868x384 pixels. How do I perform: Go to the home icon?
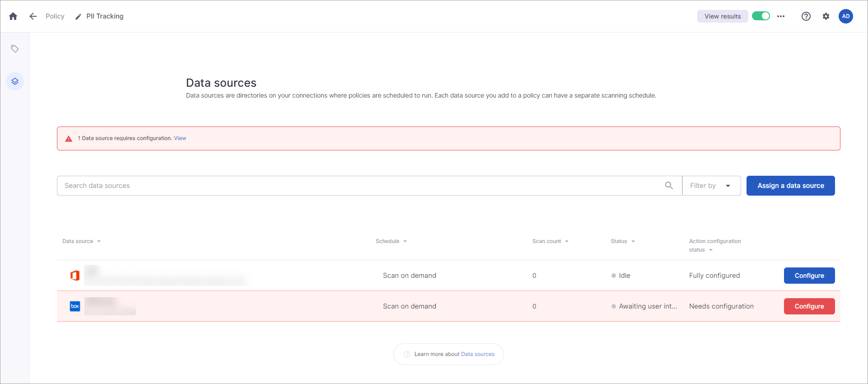click(13, 16)
